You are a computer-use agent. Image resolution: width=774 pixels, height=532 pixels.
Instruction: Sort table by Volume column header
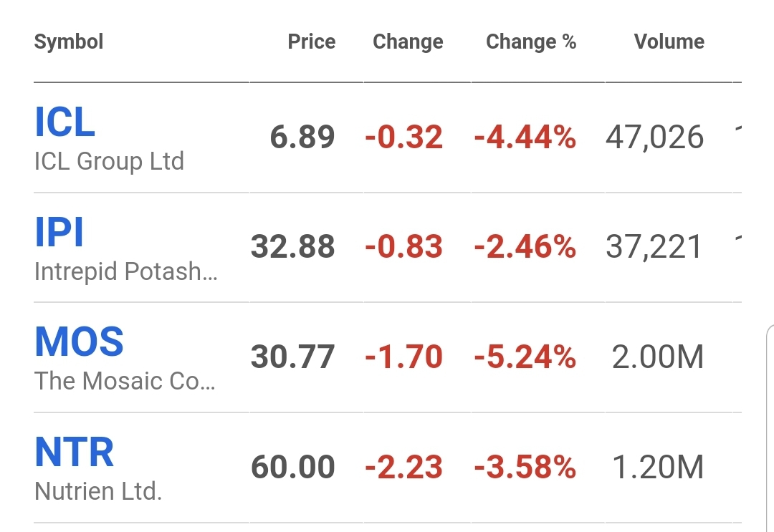coord(669,42)
